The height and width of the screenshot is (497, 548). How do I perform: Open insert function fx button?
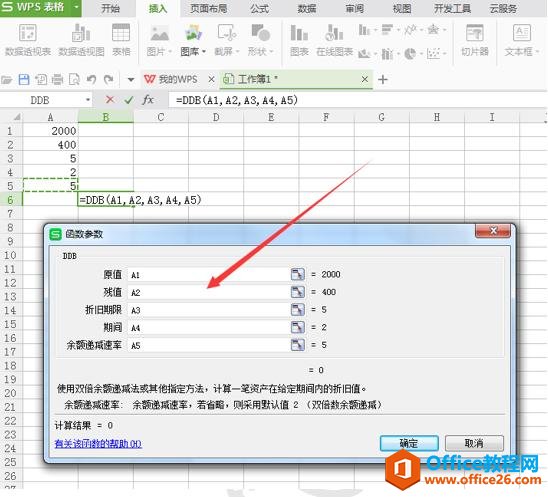click(148, 100)
